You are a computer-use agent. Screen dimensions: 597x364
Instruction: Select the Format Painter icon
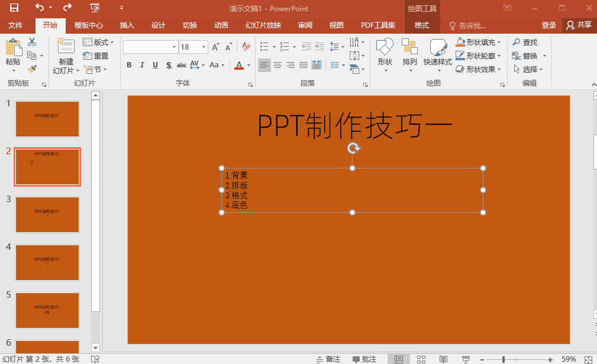click(x=33, y=68)
